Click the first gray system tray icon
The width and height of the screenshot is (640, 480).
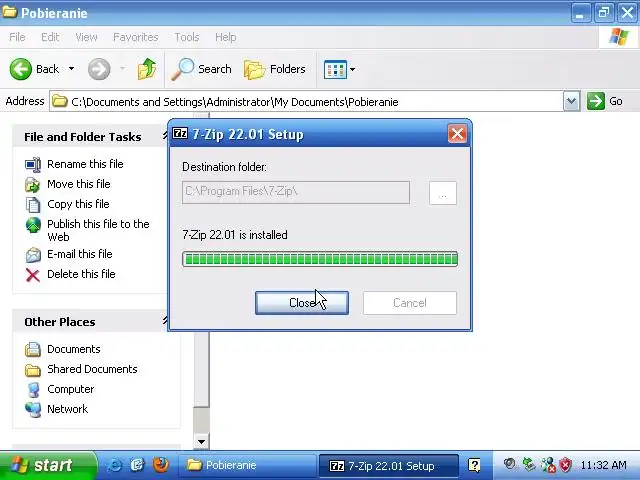tap(510, 464)
